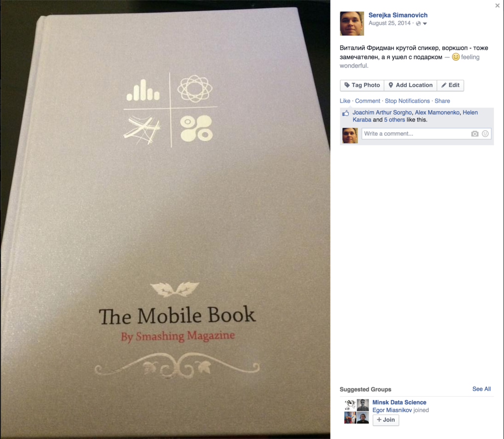Show the 5 others who liked this
This screenshot has width=504, height=439.
[x=394, y=120]
